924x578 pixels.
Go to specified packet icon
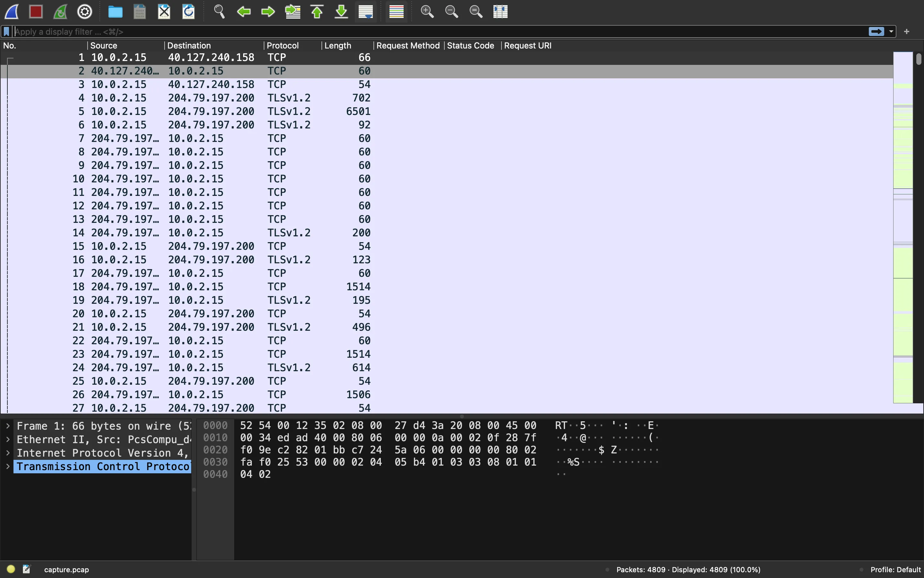click(293, 12)
